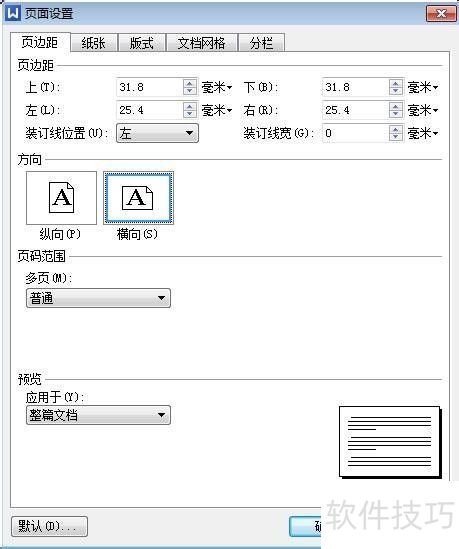Viewport: 459px width, 549px height.
Task: Switch to the 文档网格 tab
Action: (x=201, y=43)
